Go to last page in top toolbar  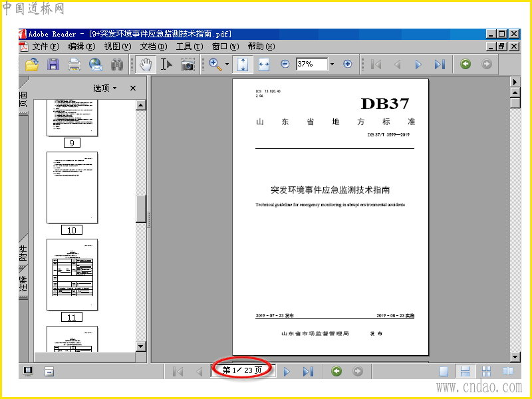440,64
